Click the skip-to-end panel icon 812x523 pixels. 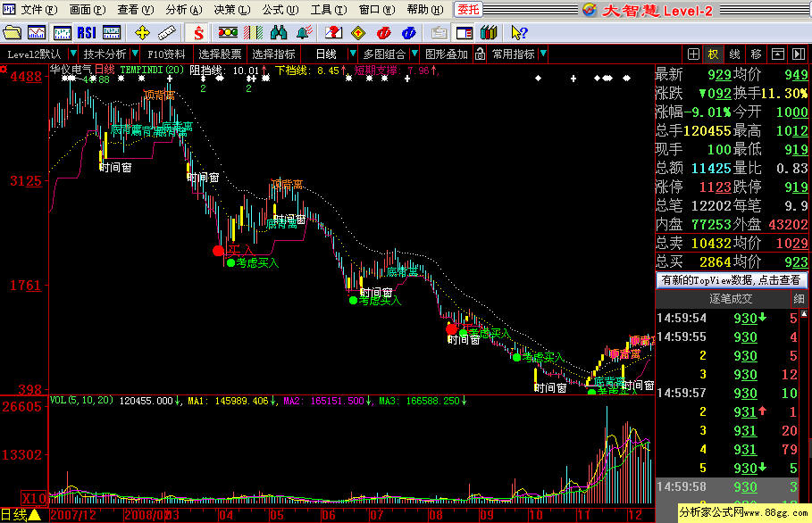point(799,54)
